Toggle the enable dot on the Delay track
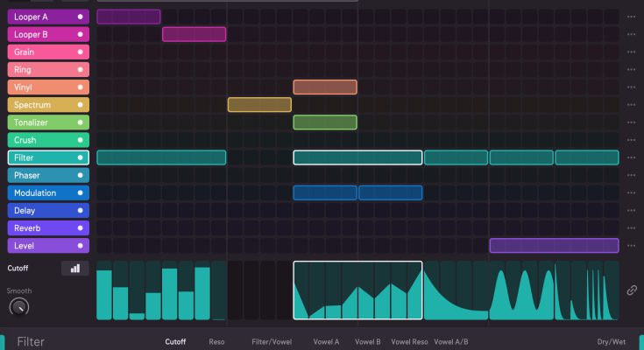The image size is (644, 350). click(81, 211)
